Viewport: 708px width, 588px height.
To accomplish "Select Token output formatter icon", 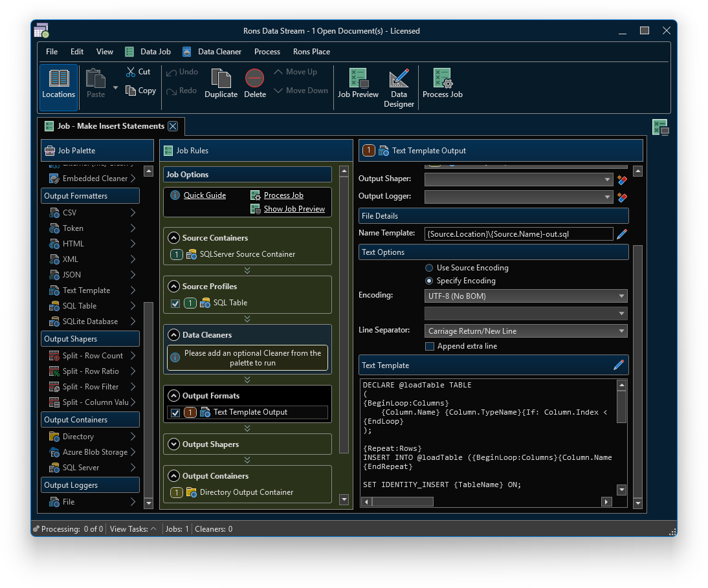I will click(54, 228).
